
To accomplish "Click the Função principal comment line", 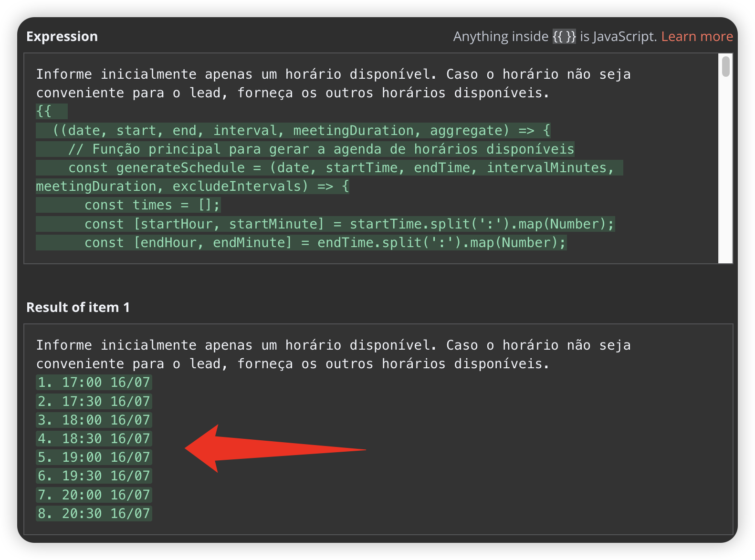I will (x=305, y=149).
